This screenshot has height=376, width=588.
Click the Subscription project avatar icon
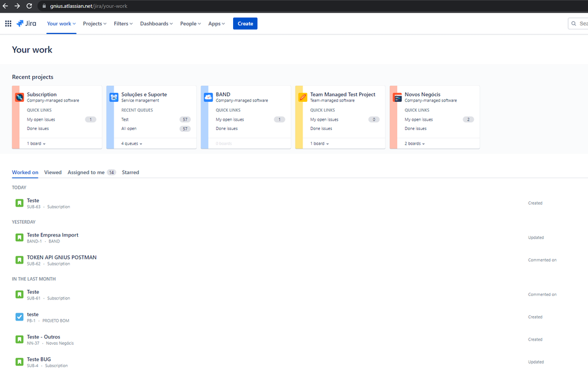click(19, 97)
